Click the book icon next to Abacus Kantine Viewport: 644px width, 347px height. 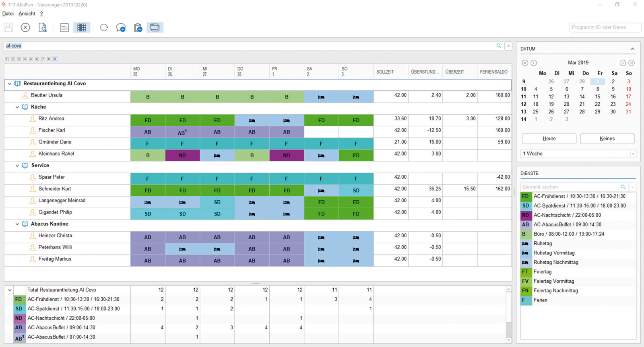point(25,224)
